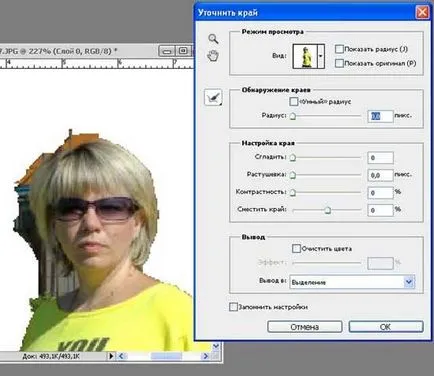The width and height of the screenshot is (434, 376).
Task: Check the 'Запомнить настройки' option
Action: (x=233, y=307)
